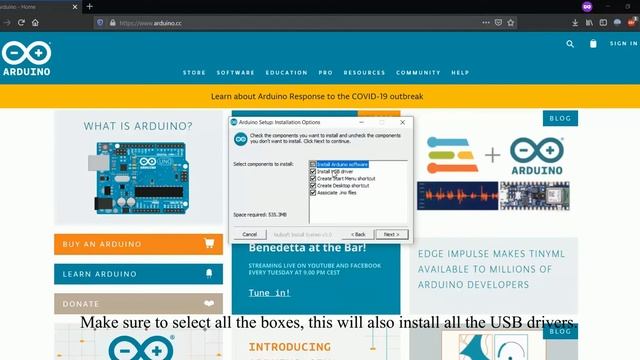
Task: Open the COMMUNITY menu item
Action: pyautogui.click(x=418, y=73)
